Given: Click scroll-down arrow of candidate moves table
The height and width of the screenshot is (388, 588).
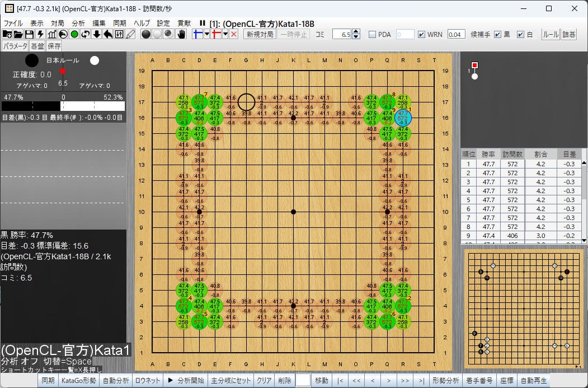Looking at the screenshot, I should click(x=584, y=241).
